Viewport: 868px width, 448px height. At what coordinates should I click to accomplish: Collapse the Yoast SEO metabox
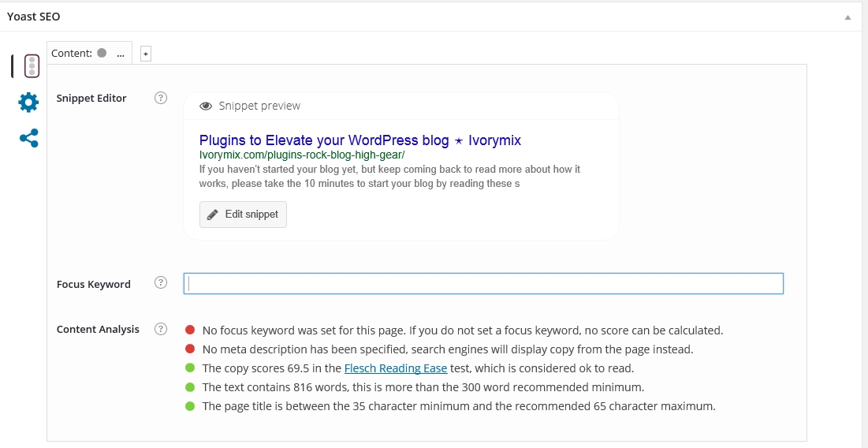pyautogui.click(x=848, y=17)
